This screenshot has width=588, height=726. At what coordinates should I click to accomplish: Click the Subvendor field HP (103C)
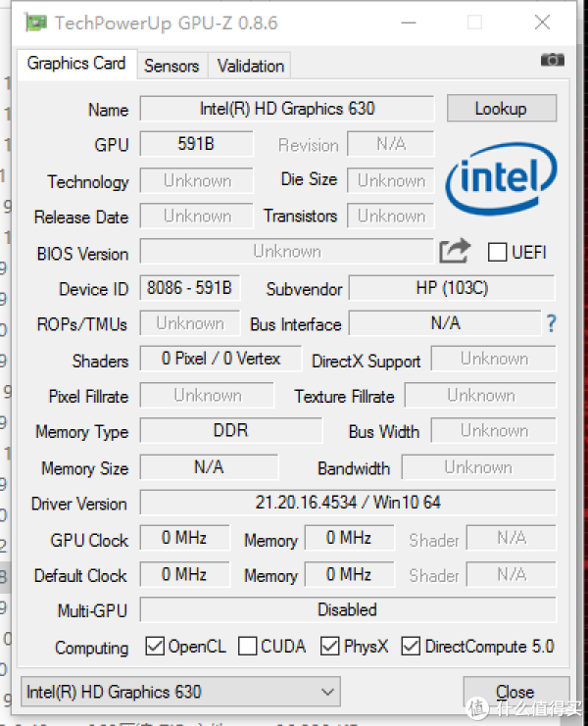click(452, 288)
